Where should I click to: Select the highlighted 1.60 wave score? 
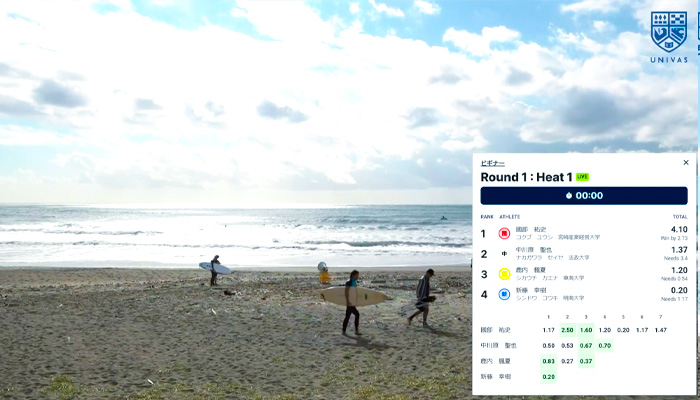coord(586,330)
